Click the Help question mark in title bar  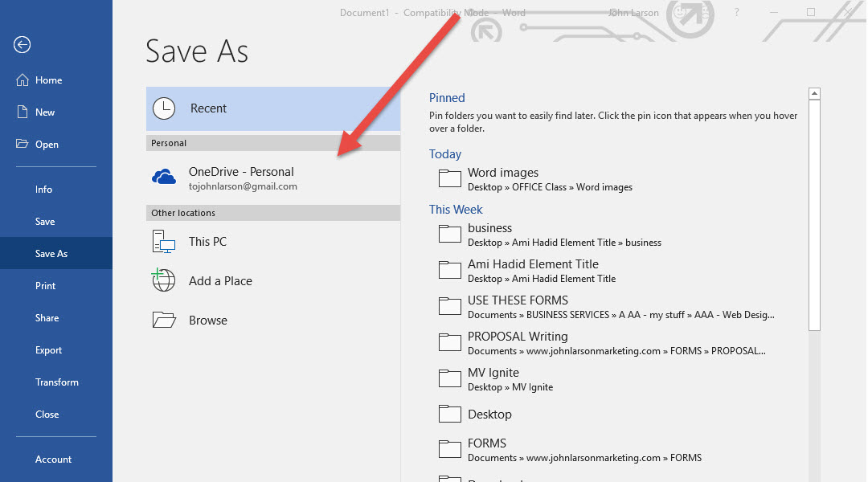tap(737, 13)
